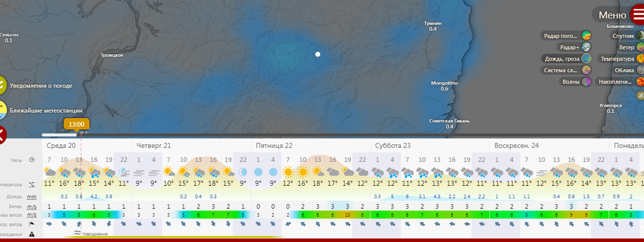Select the Волны waves layer
Viewport: 644px width, 242px height.
point(587,82)
